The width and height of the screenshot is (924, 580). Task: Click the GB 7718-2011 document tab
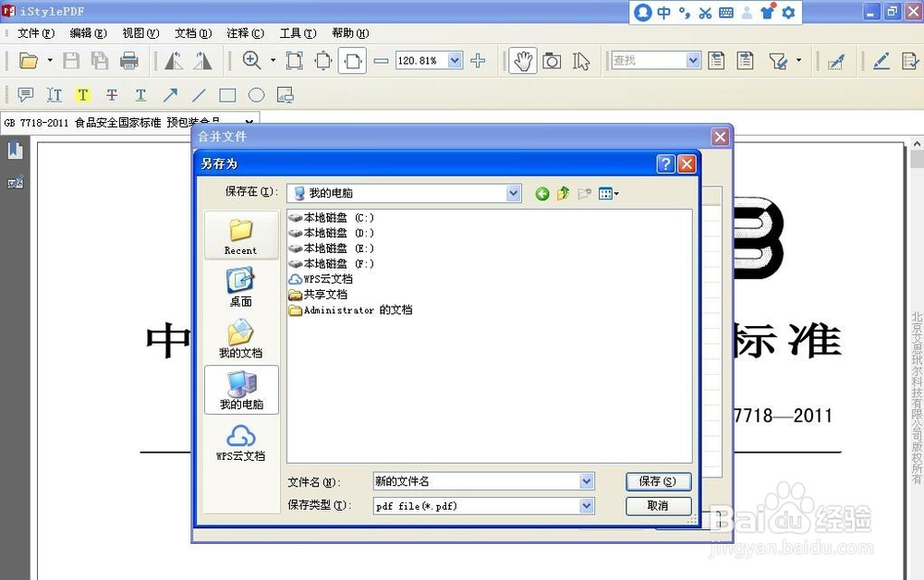point(129,123)
